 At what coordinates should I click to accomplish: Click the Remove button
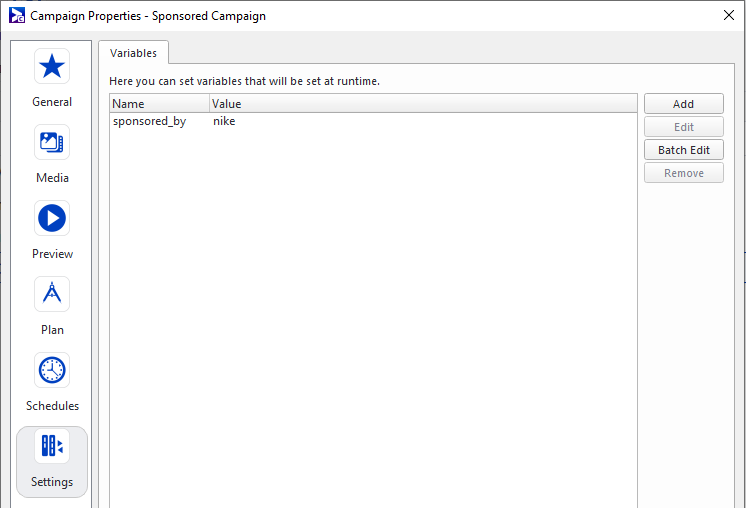pos(684,173)
